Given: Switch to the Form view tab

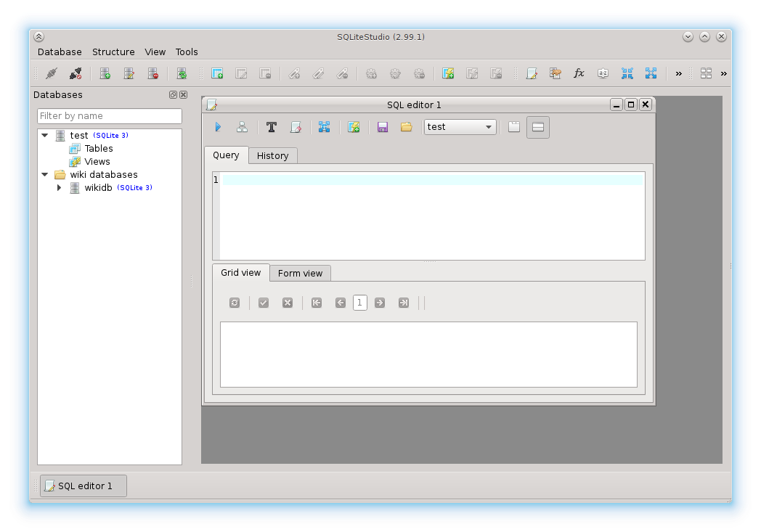Looking at the screenshot, I should point(300,273).
